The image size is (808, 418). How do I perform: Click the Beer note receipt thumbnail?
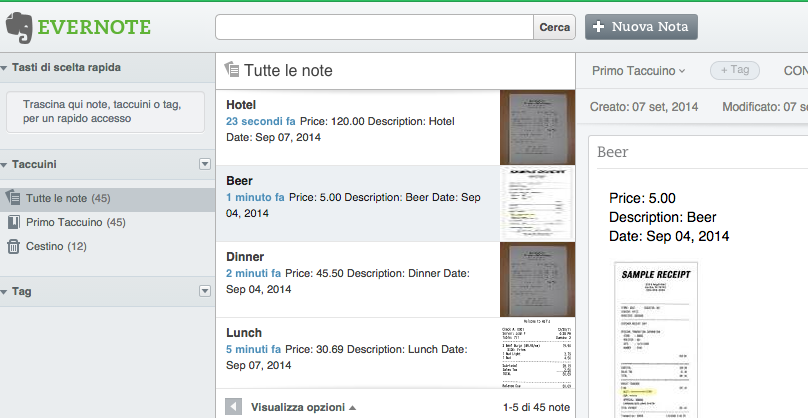537,204
